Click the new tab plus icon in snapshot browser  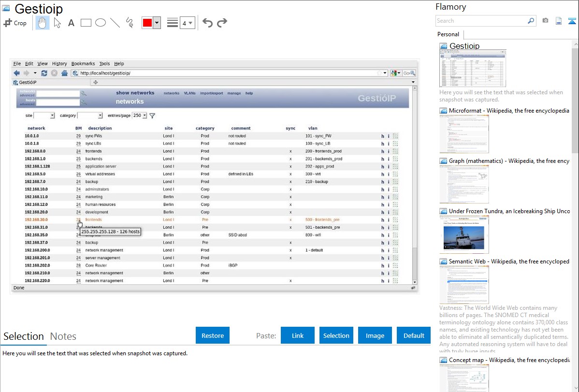coord(96,82)
